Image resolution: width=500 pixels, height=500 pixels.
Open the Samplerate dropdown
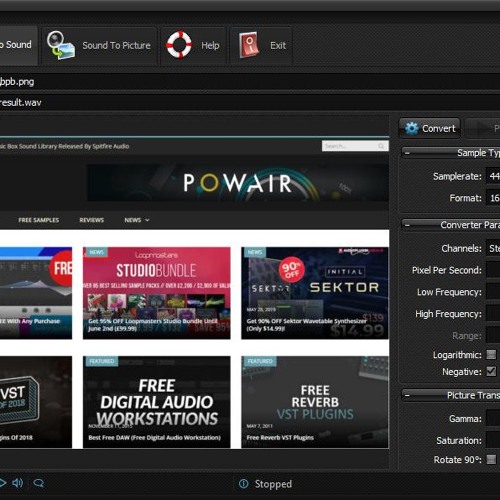[493, 176]
